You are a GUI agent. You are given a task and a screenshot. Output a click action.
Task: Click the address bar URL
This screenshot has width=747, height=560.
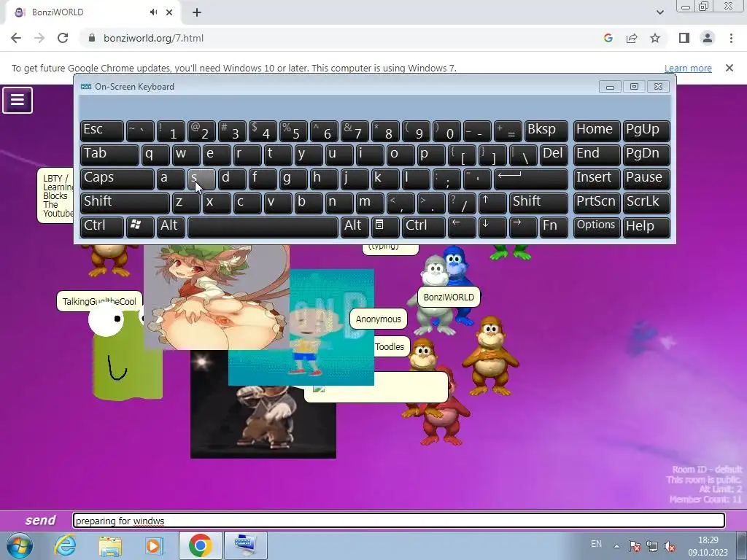point(153,38)
